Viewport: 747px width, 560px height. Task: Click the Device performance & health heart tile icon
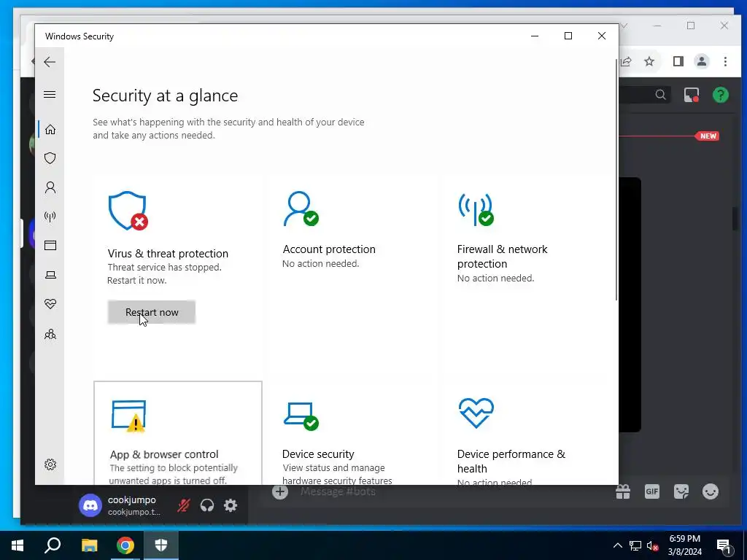pyautogui.click(x=476, y=413)
